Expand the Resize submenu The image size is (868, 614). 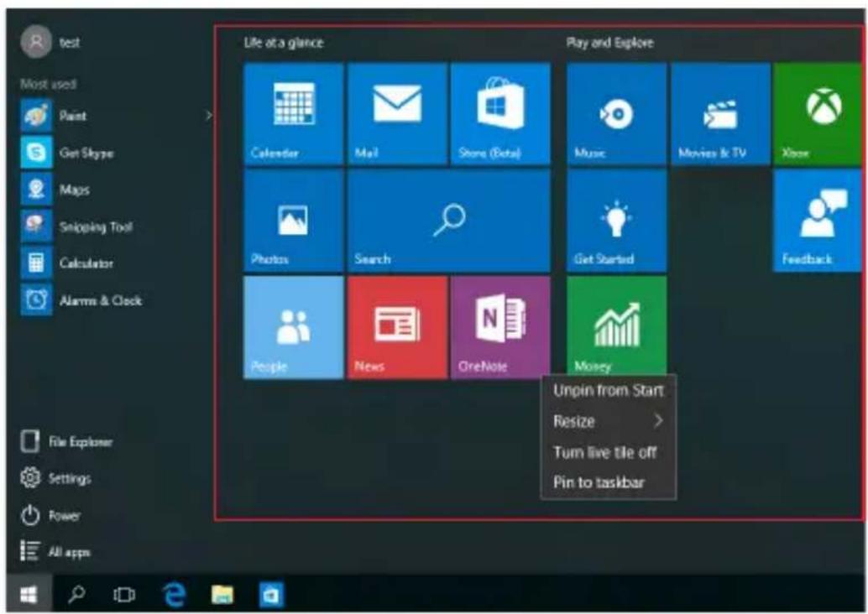608,422
